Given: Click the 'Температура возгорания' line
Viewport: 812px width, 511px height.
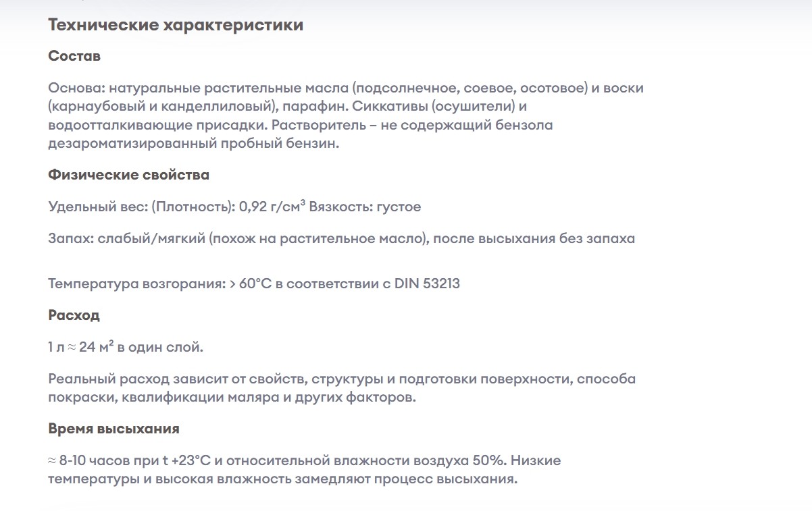Looking at the screenshot, I should pos(254,284).
